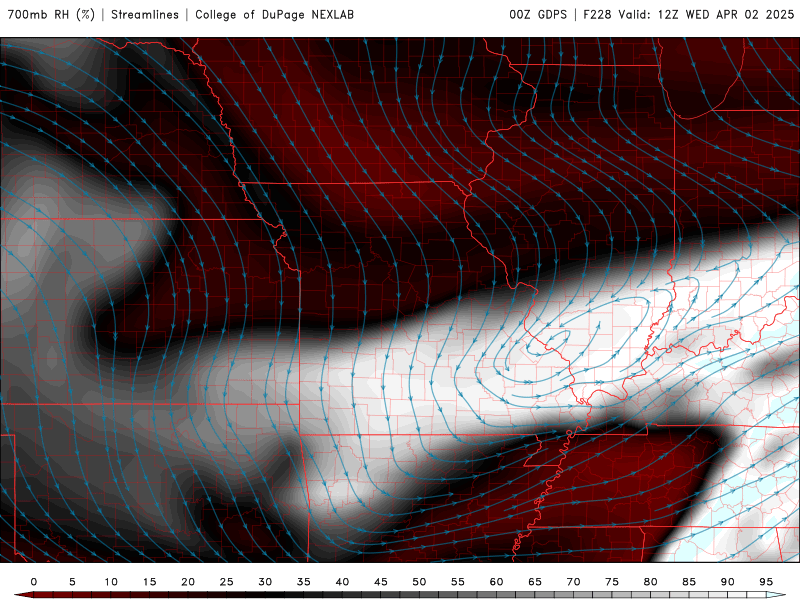The height and width of the screenshot is (600, 800).
Task: Click the '20' value on color scale
Action: 188,582
